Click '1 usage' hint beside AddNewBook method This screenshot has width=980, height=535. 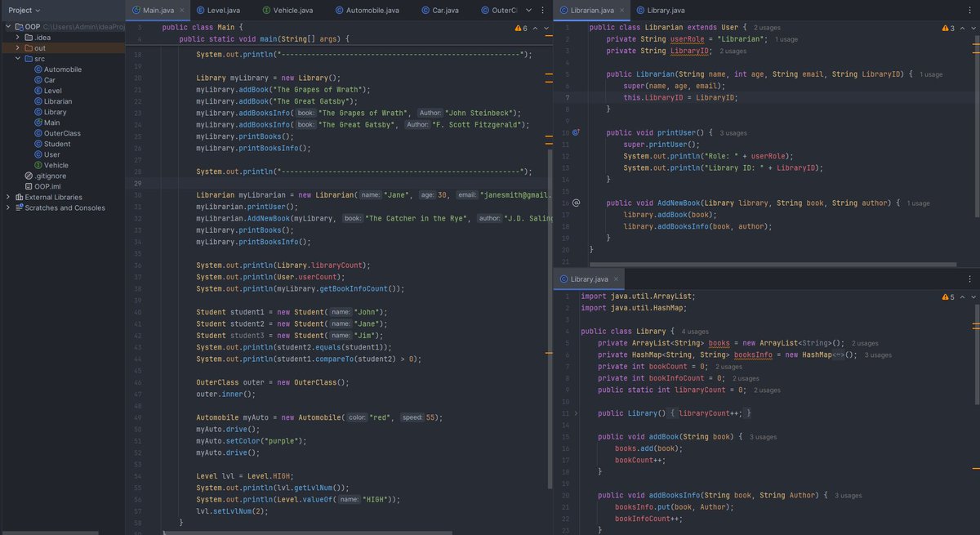point(919,203)
